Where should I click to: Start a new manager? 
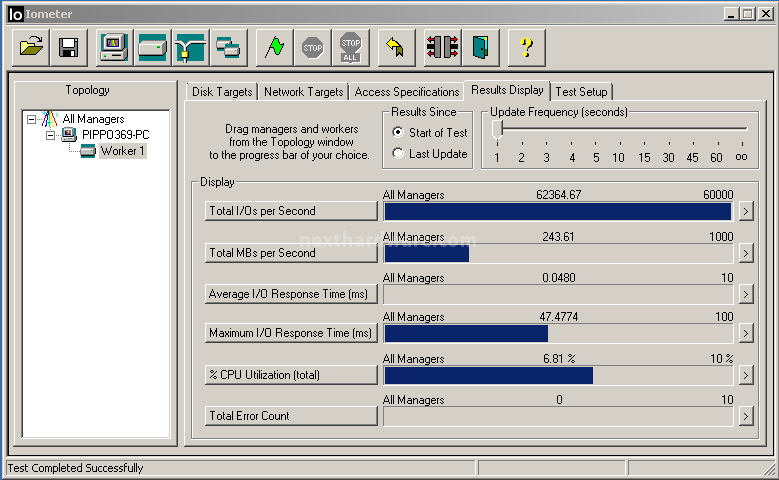(114, 48)
